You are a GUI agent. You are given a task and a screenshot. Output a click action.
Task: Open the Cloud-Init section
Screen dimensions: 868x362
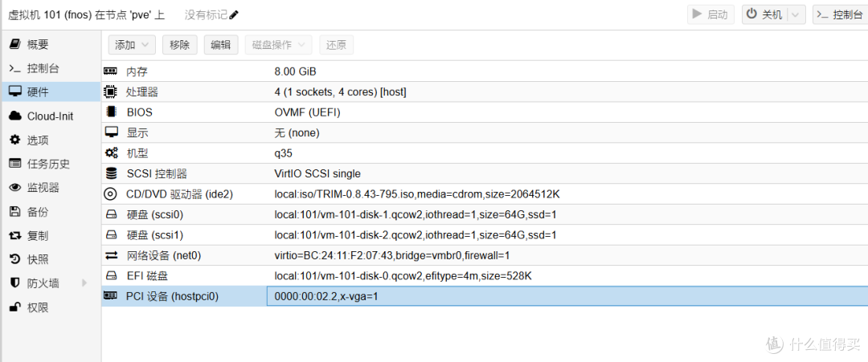(x=50, y=116)
